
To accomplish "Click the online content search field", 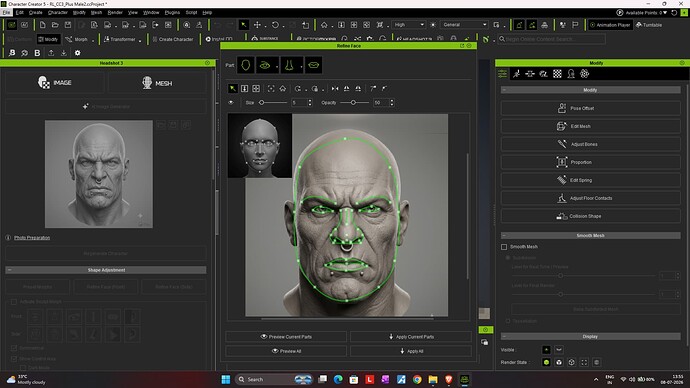I will [x=552, y=39].
